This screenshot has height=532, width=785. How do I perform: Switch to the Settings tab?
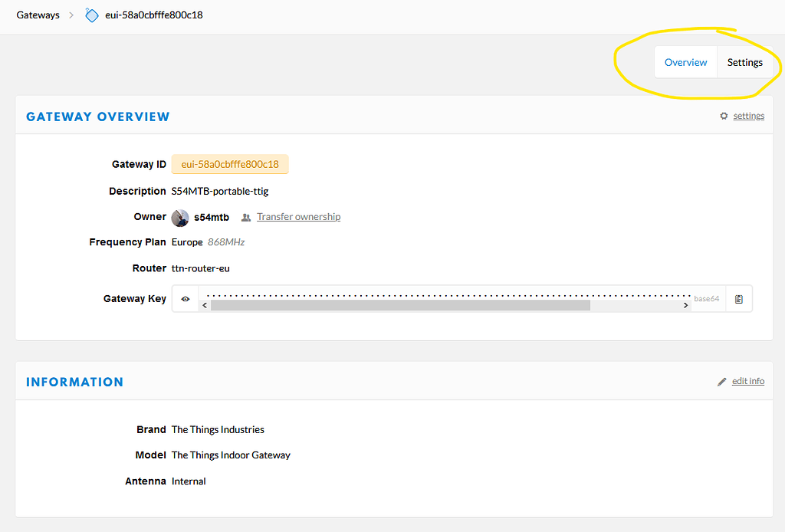[x=744, y=62]
